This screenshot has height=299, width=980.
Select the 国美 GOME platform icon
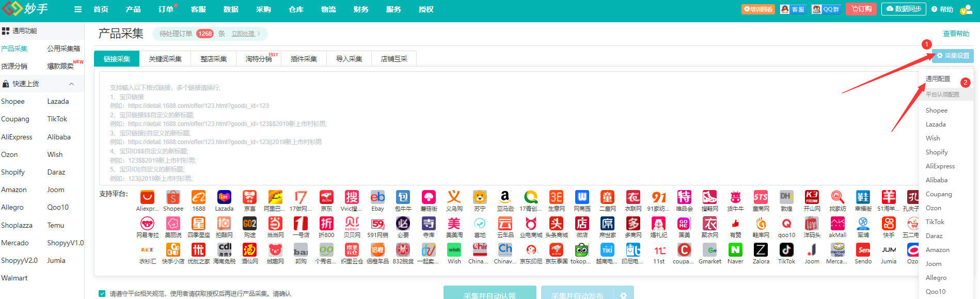(x=684, y=223)
